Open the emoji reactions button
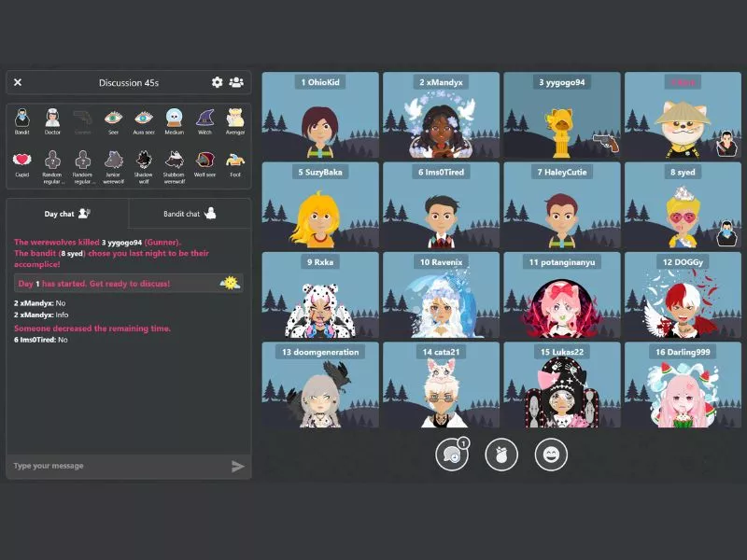747x560 pixels. point(551,455)
